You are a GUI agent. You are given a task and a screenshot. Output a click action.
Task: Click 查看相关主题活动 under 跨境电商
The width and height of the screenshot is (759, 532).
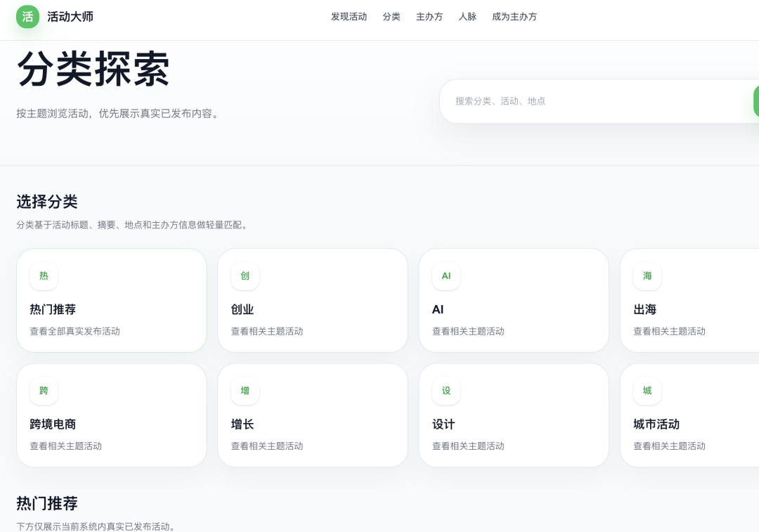tap(66, 446)
